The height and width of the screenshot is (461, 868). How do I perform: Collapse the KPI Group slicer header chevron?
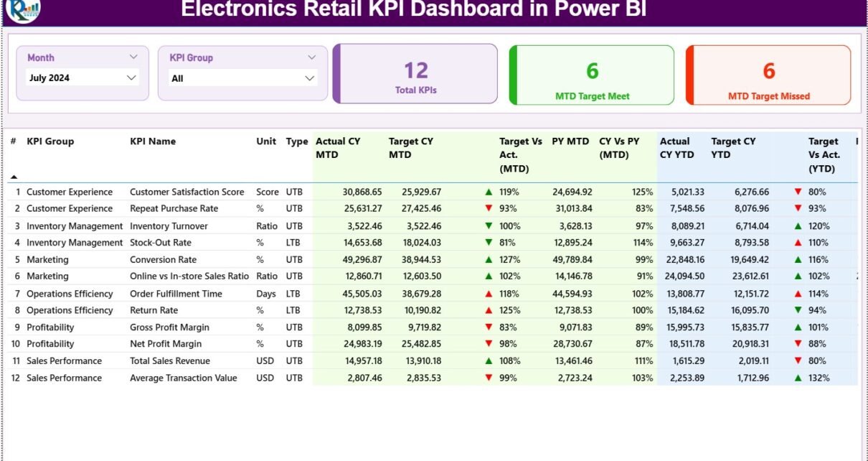point(311,57)
